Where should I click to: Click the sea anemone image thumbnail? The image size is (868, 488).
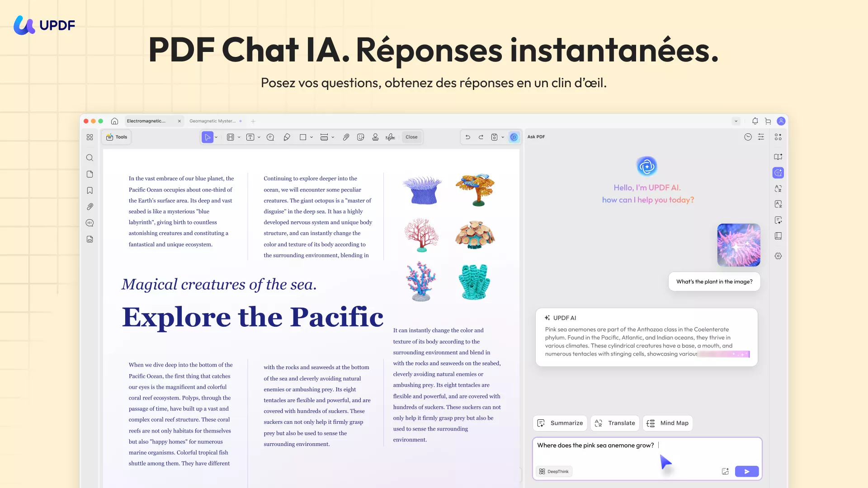point(738,244)
